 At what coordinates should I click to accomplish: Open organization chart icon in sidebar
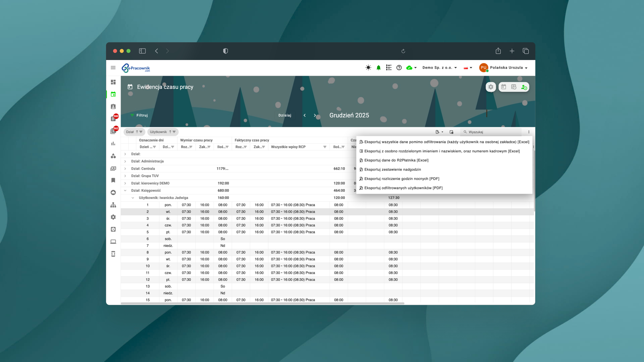113,205
